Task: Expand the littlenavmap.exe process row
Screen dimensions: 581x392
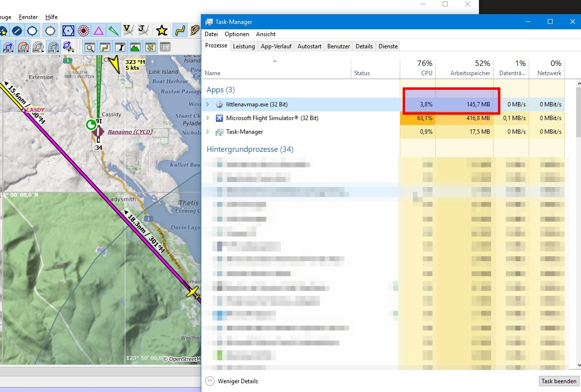Action: tap(207, 104)
